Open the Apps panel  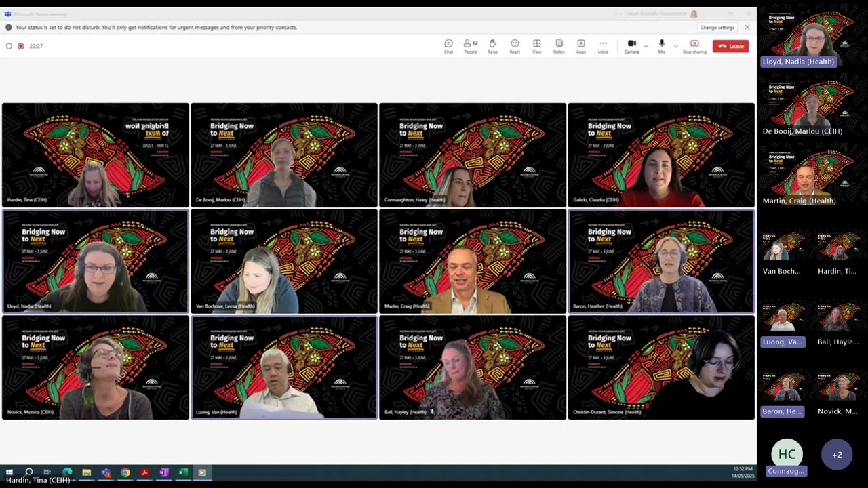click(580, 45)
